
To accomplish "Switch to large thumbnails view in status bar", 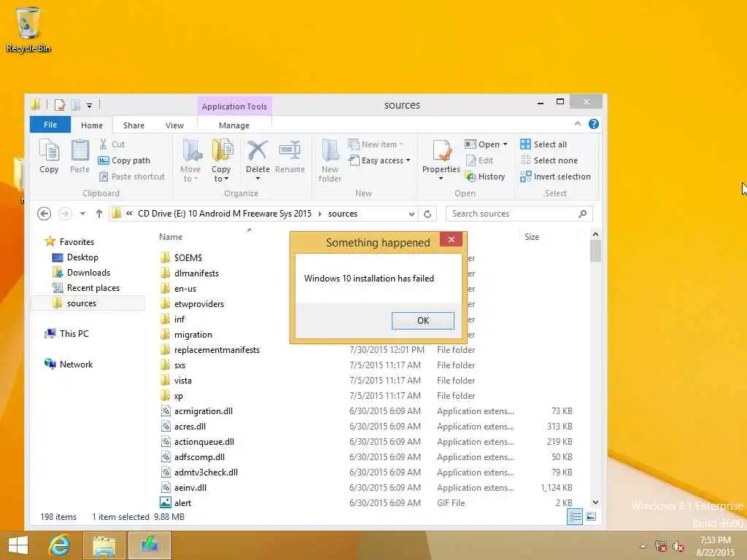I will (591, 517).
